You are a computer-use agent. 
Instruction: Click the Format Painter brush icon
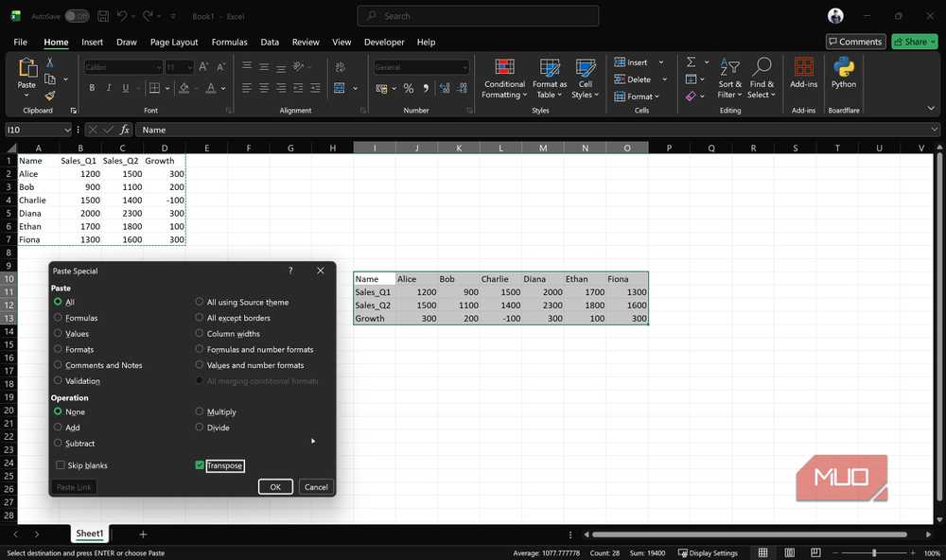(50, 96)
